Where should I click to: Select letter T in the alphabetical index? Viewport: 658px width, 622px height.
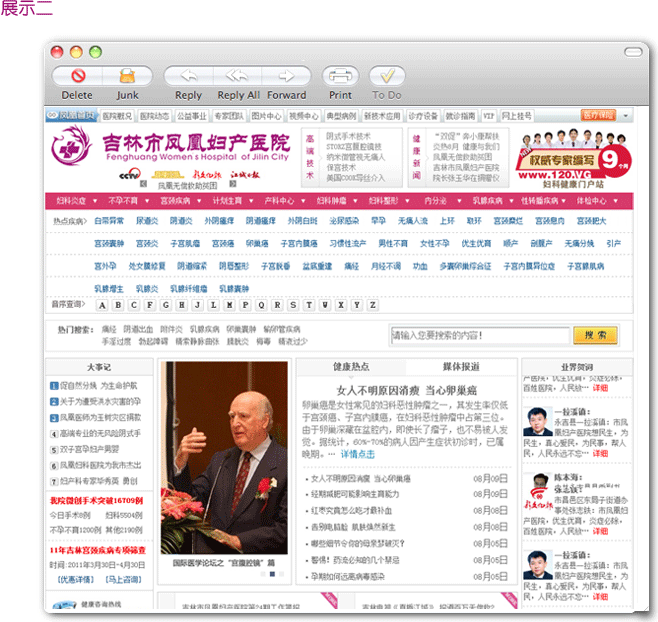pos(309,305)
